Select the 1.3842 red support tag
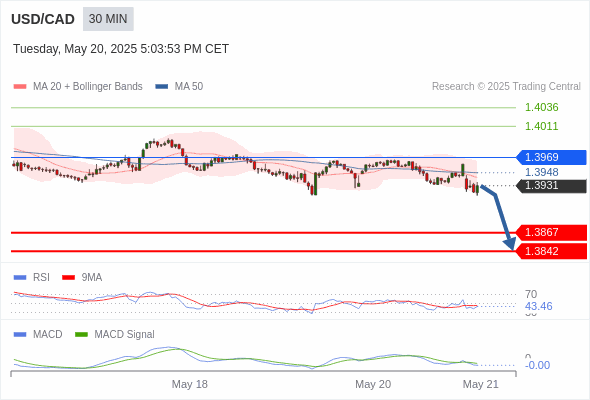This screenshot has height=400, width=590. (550, 251)
